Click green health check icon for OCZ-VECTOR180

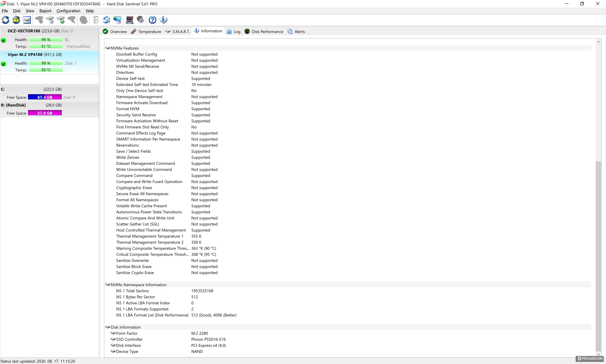(x=3, y=40)
